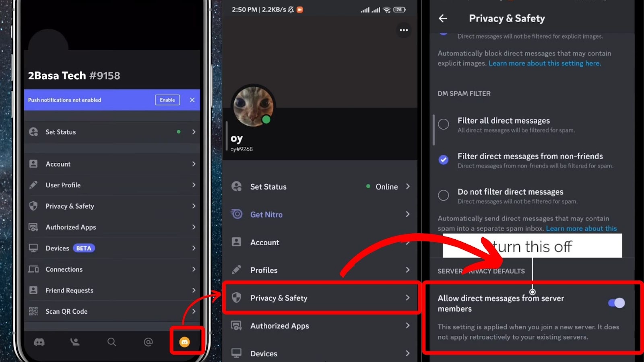Open the Get Nitro rocket icon

[237, 214]
